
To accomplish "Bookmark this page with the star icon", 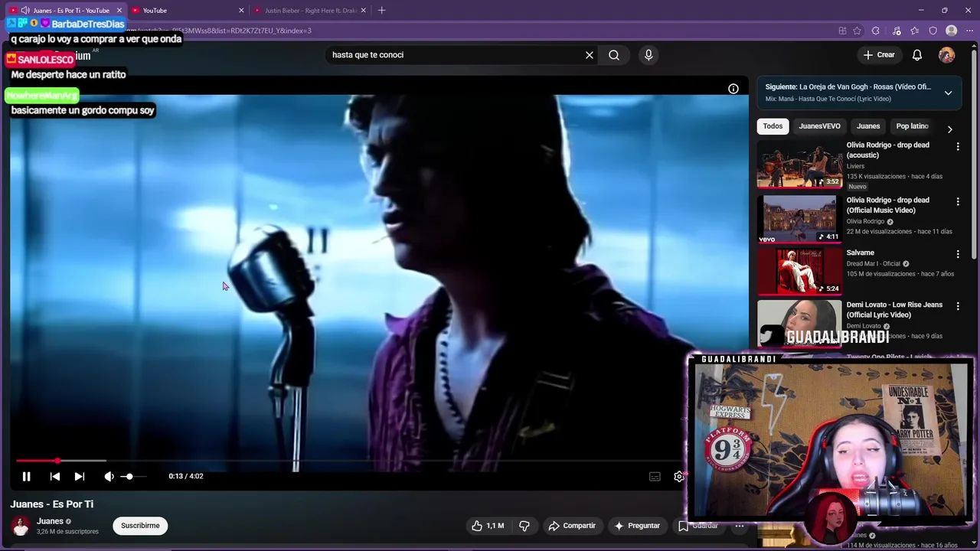I will (x=857, y=31).
